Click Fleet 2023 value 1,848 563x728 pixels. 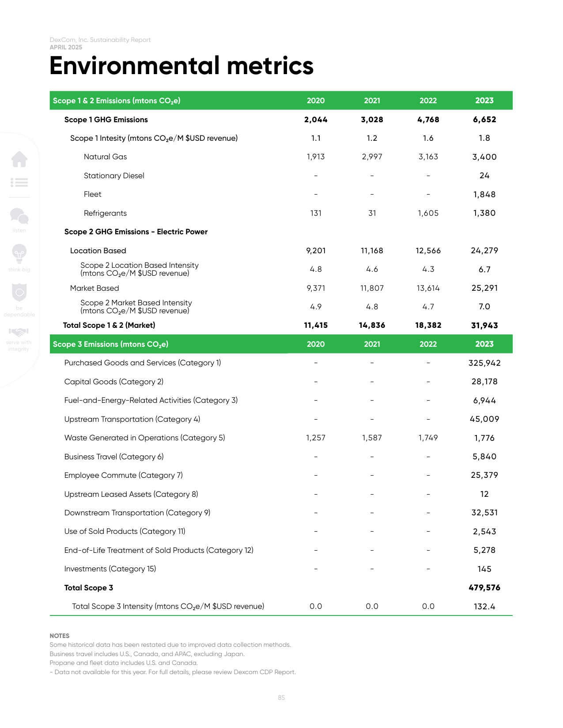[484, 195]
